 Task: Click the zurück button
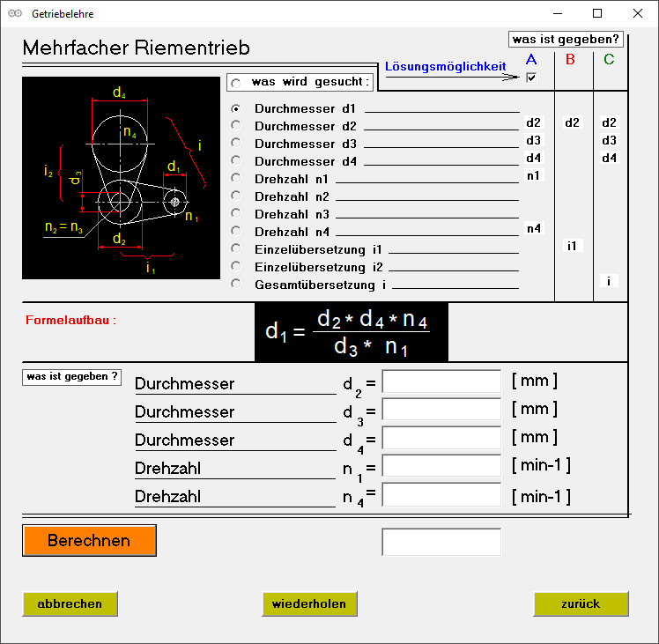tap(581, 604)
